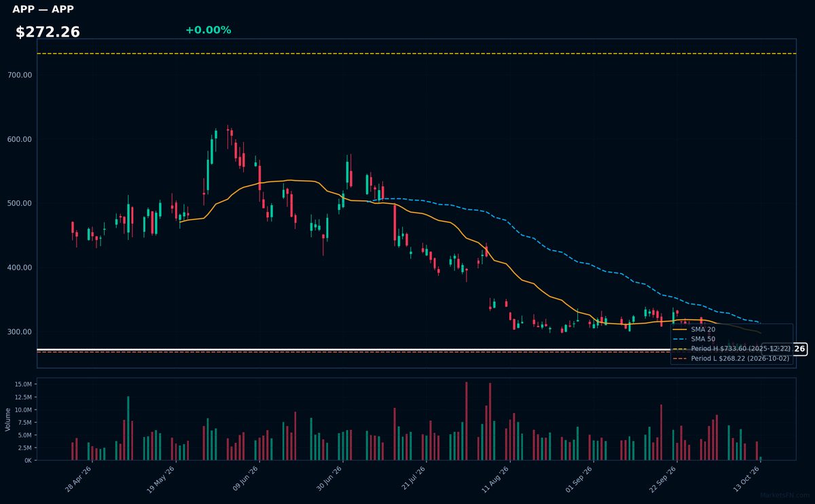The image size is (815, 504).
Task: Click the 600.00 price axis label
Action: click(x=21, y=139)
